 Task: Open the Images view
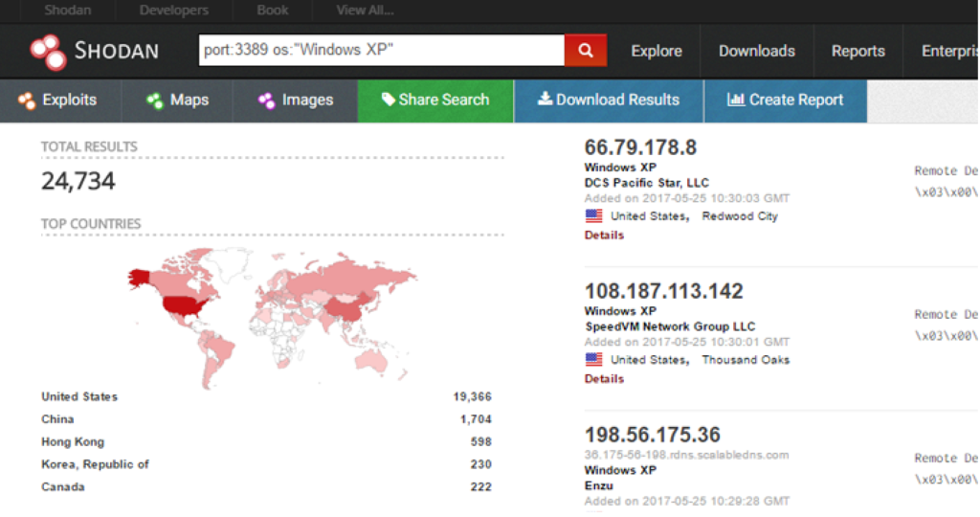coord(296,101)
